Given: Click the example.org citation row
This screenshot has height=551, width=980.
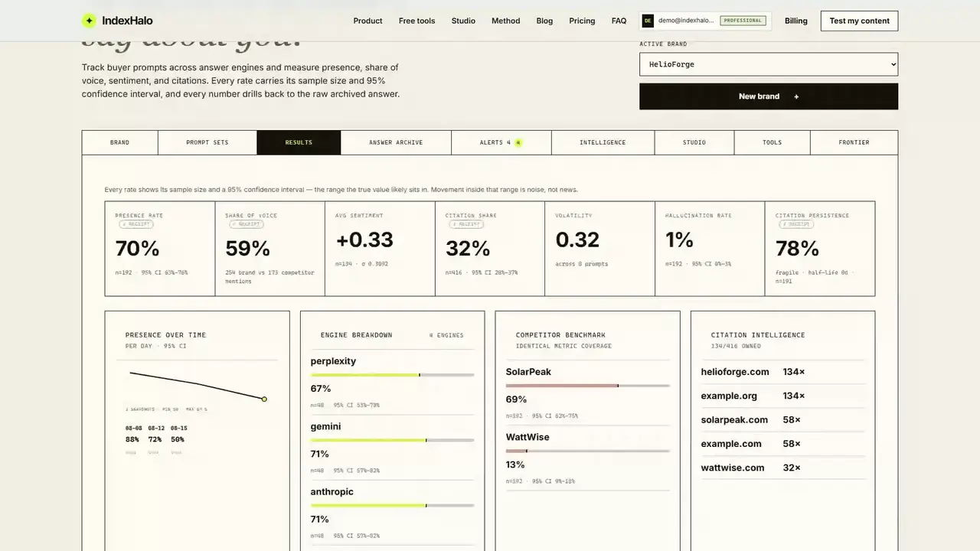Looking at the screenshot, I should 782,396.
